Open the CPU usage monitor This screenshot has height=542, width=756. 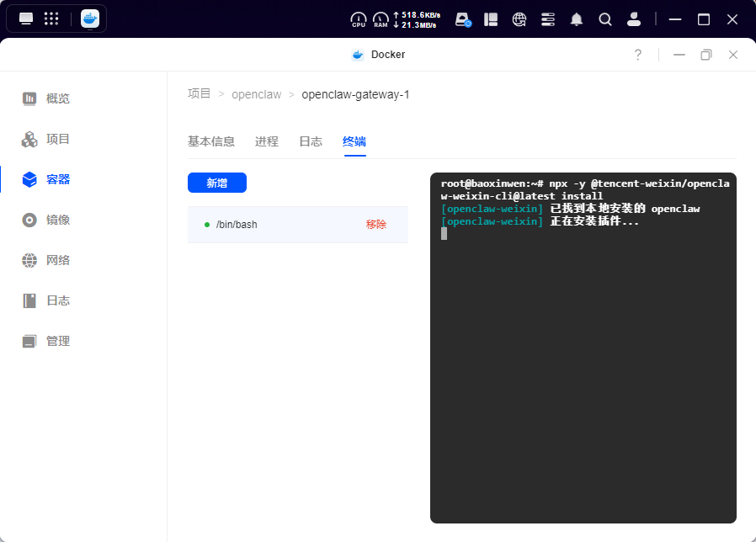pyautogui.click(x=359, y=18)
